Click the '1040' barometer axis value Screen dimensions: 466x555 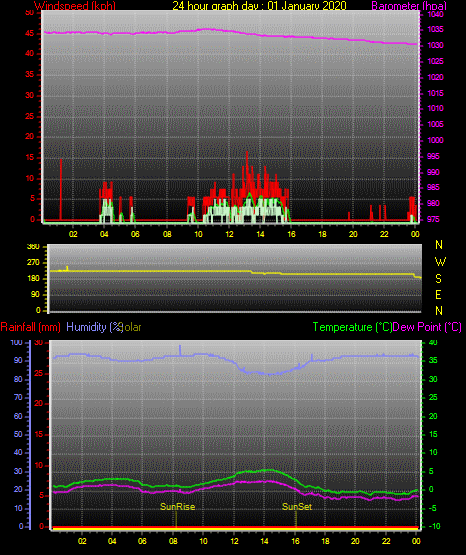[x=435, y=14]
